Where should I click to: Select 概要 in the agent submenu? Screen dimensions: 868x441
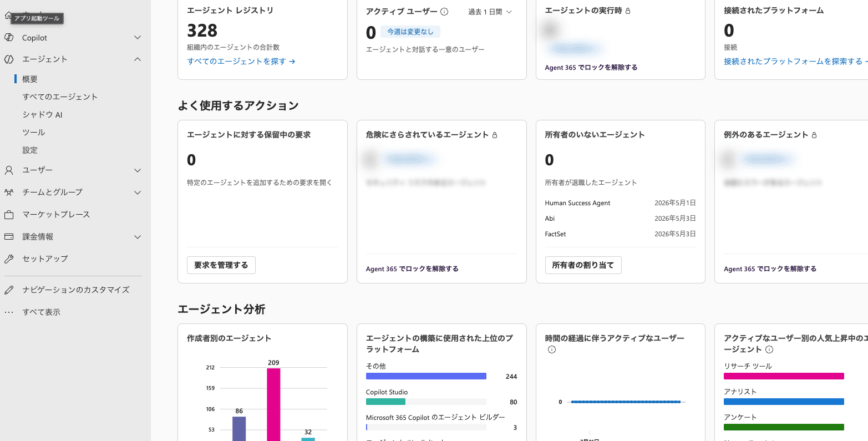(x=30, y=79)
